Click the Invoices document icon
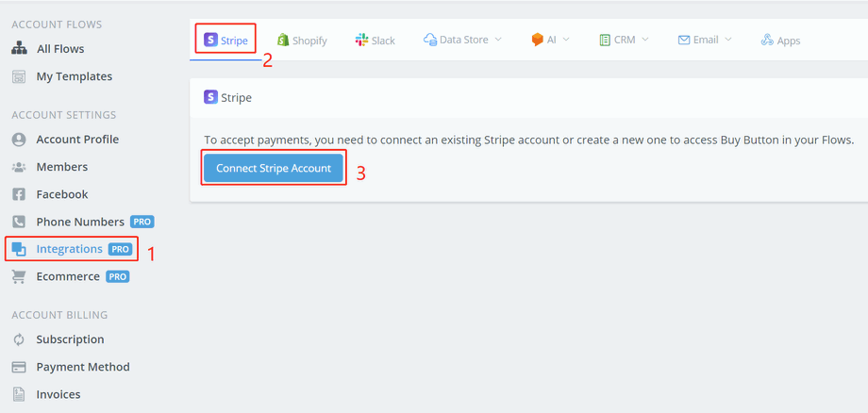 [19, 394]
